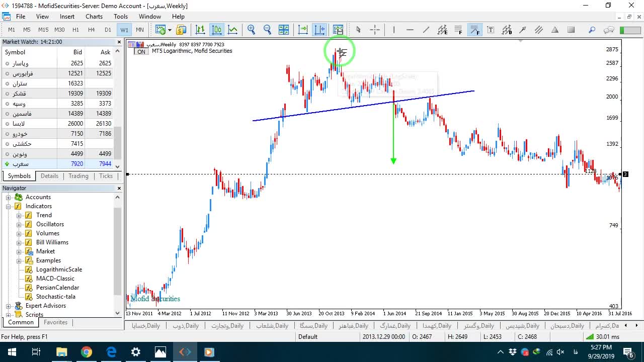Select the arrow drawing tool
This screenshot has width=644, height=362.
coord(523,30)
